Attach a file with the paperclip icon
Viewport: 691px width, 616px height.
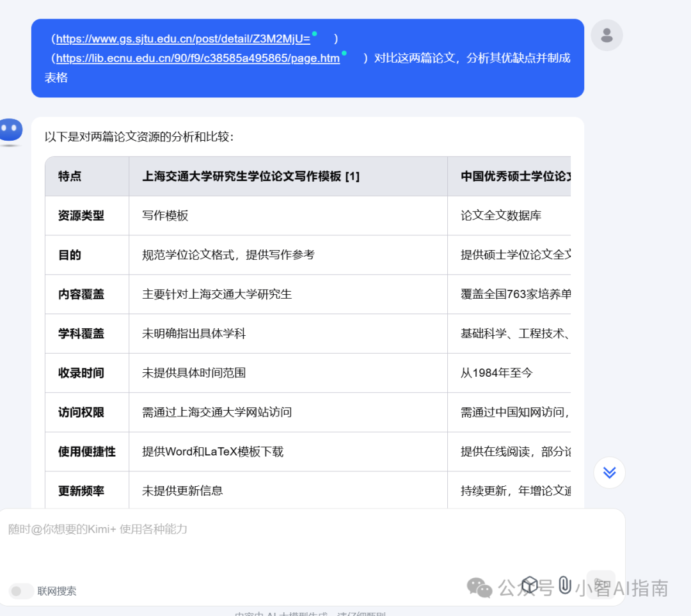point(564,585)
